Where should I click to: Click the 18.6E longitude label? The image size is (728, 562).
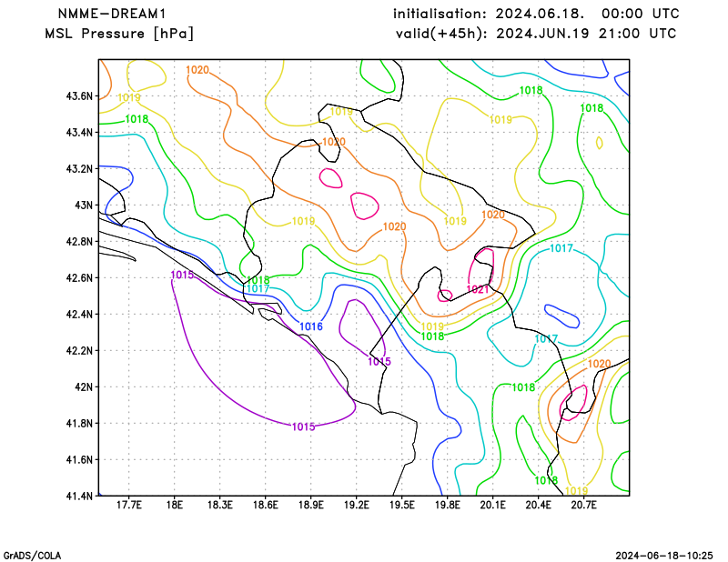(x=265, y=506)
